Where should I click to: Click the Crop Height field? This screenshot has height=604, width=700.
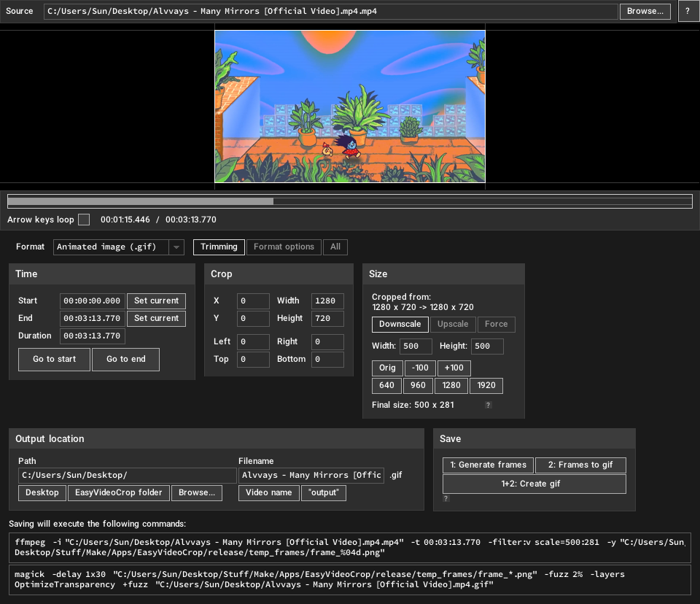point(327,319)
